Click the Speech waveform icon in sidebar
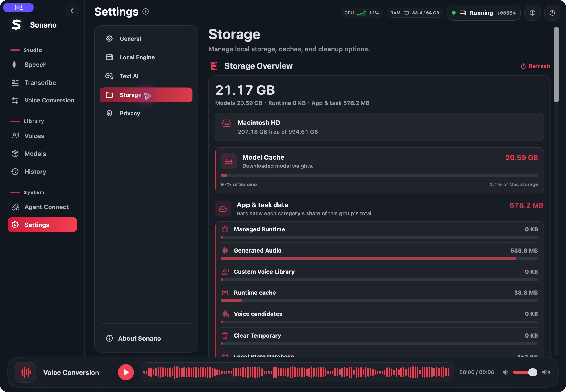 point(15,65)
